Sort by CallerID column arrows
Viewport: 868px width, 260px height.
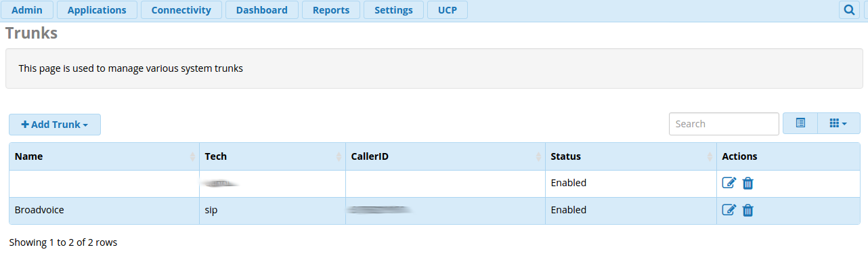pos(539,156)
